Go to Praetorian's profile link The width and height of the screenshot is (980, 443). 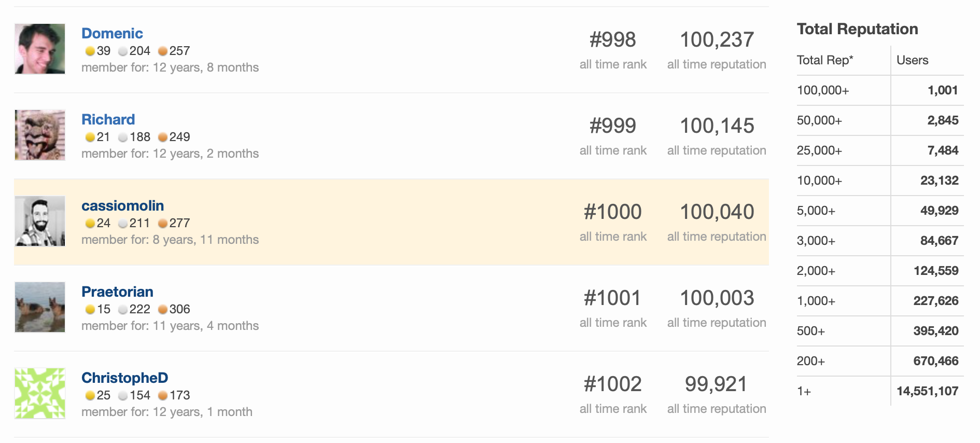tap(117, 292)
